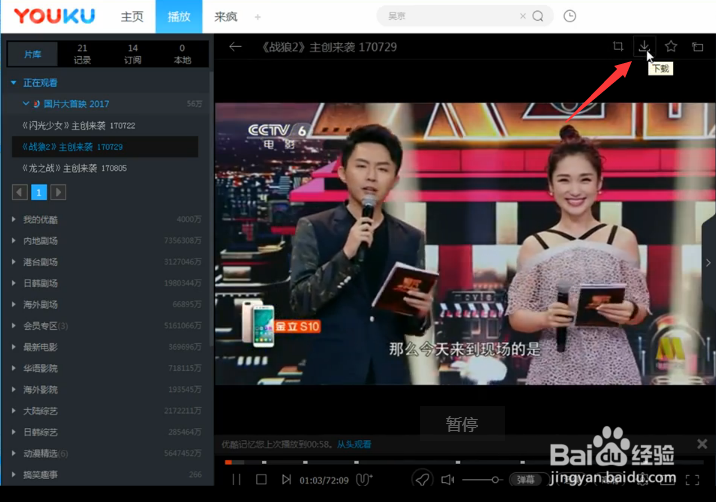Expand the 港台剧场 category
716x502 pixels.
(x=14, y=262)
